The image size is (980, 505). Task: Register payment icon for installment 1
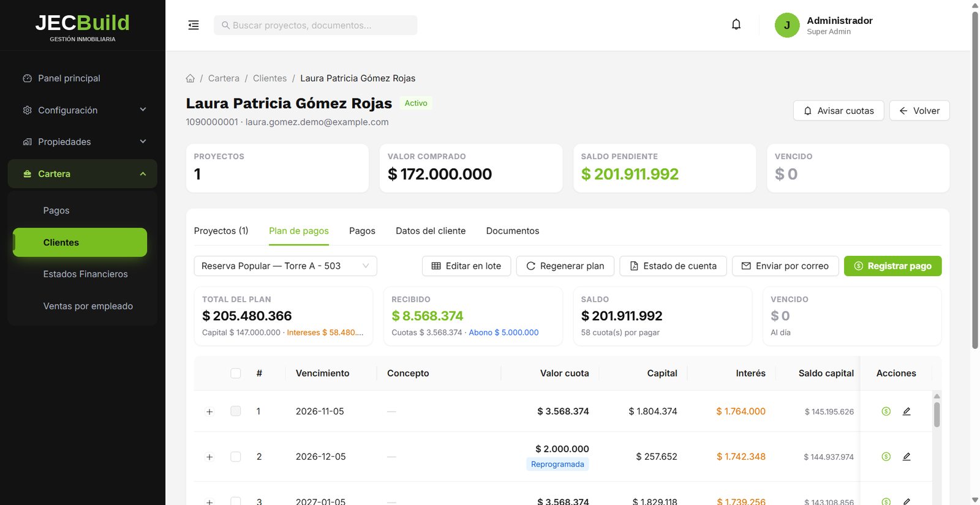[x=886, y=411]
